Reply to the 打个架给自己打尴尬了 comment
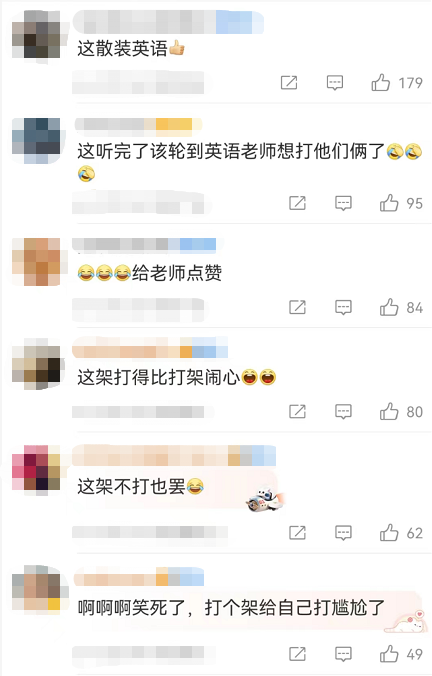432x676 pixels. (x=343, y=654)
